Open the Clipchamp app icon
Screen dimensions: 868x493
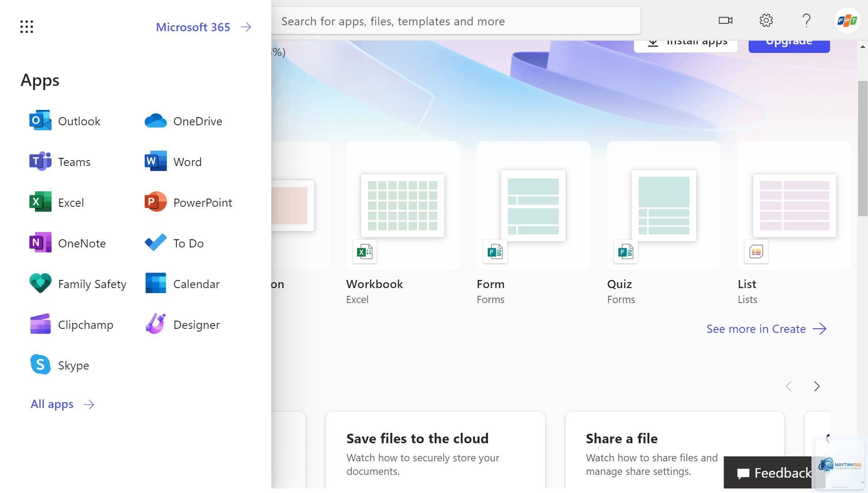point(40,324)
